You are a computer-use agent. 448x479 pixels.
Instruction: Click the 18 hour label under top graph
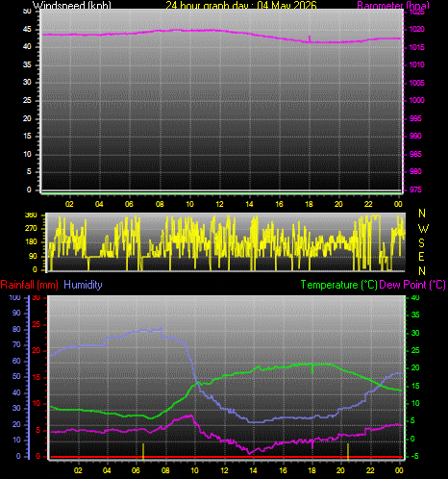(x=309, y=204)
